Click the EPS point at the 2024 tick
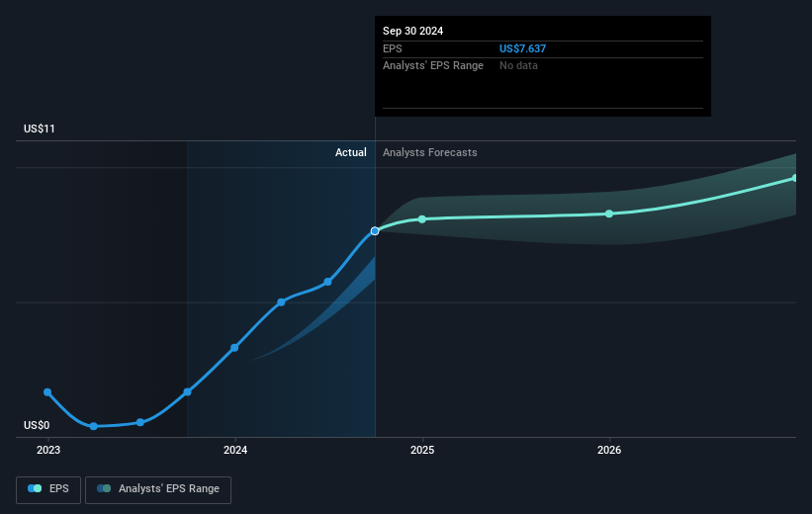The height and width of the screenshot is (514, 812). tap(234, 348)
